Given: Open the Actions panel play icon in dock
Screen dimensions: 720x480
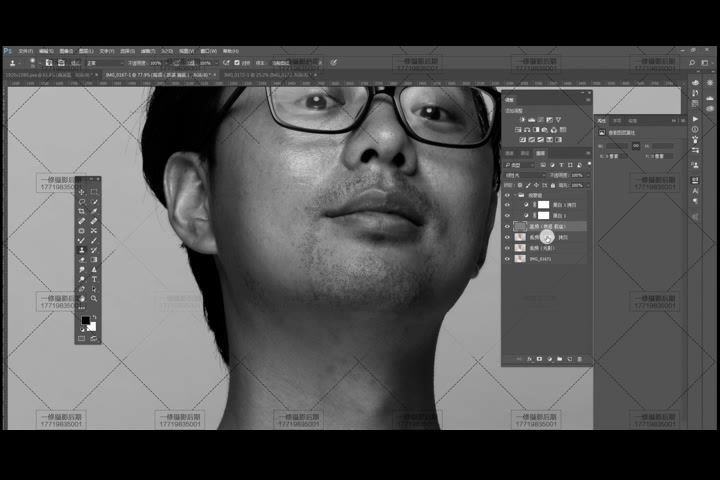Looking at the screenshot, I should click(x=695, y=119).
